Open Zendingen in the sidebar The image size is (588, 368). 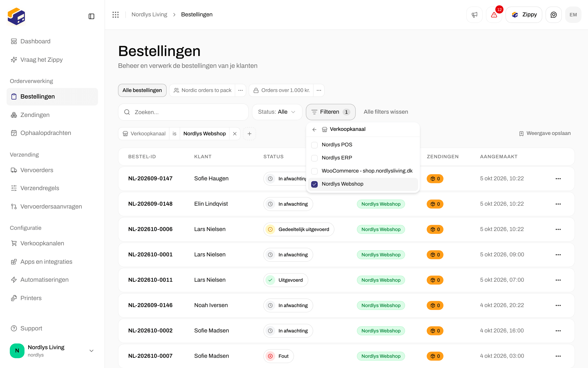(x=52, y=115)
